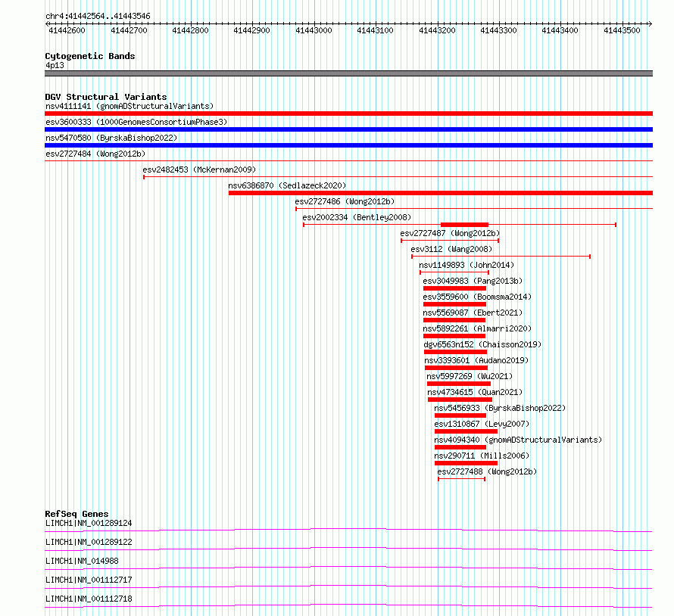The image size is (674, 616).
Task: Click the RefSeq Genes track title
Action: [76, 514]
